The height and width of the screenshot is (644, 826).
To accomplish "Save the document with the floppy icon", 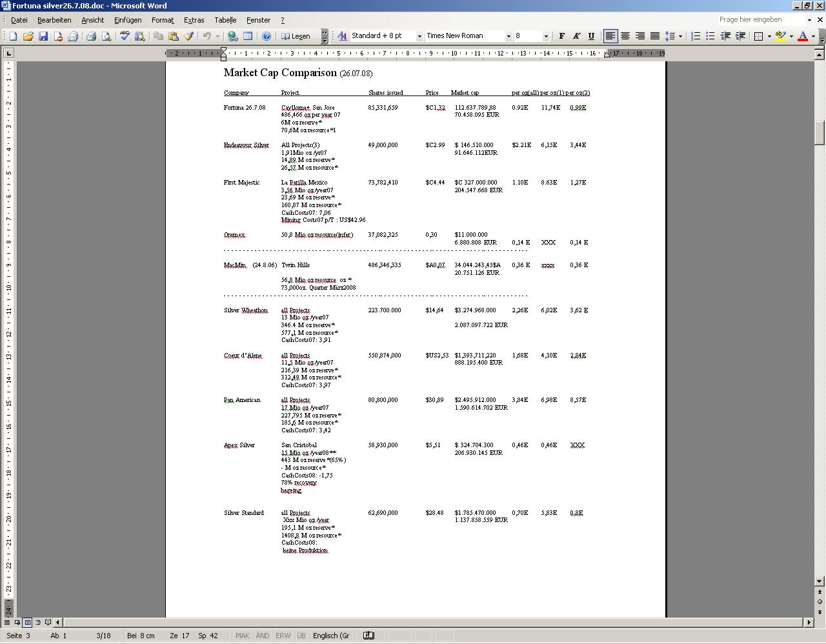I will 43,36.
